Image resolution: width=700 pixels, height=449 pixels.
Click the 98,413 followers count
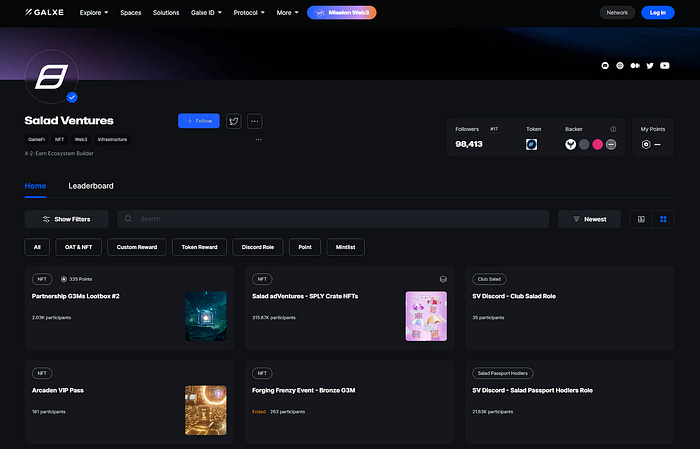click(469, 144)
